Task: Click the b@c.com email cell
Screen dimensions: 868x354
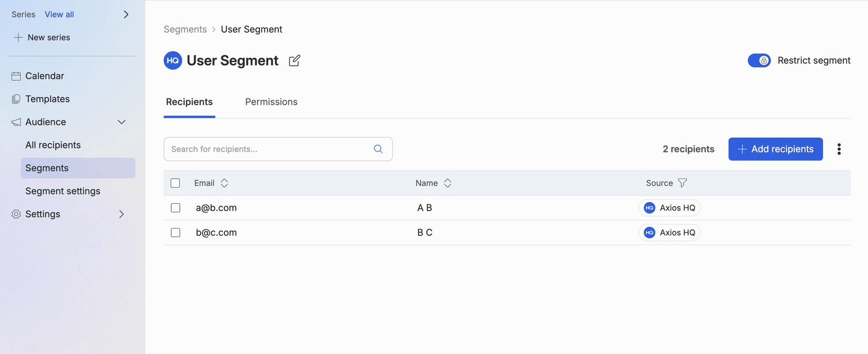Action: pyautogui.click(x=216, y=233)
